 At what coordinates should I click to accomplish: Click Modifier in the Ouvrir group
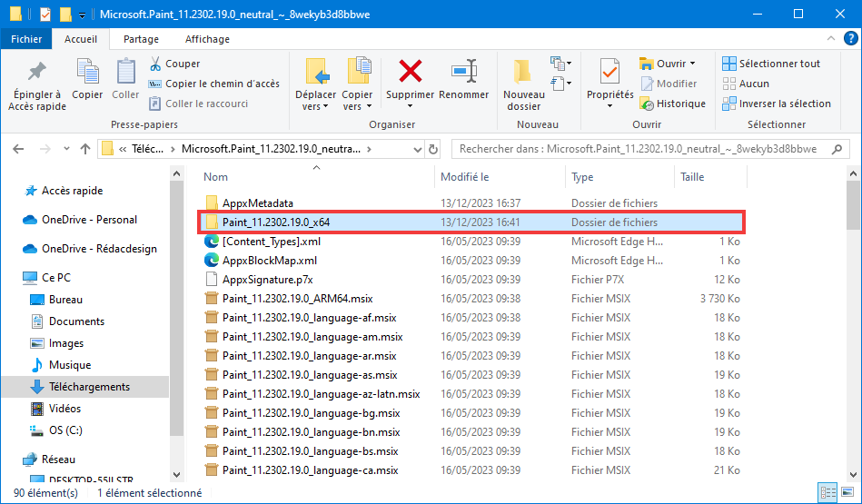coord(669,84)
